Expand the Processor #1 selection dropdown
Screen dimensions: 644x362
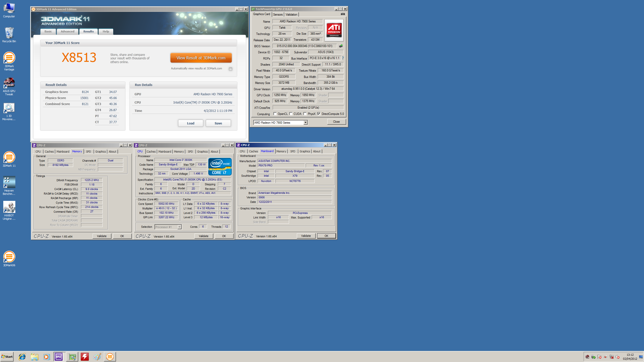point(179,227)
